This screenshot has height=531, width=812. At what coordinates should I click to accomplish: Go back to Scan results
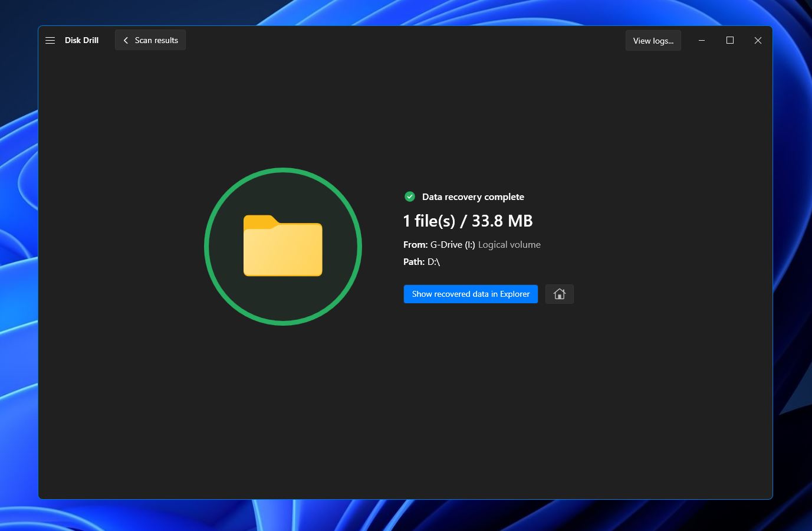pyautogui.click(x=150, y=40)
